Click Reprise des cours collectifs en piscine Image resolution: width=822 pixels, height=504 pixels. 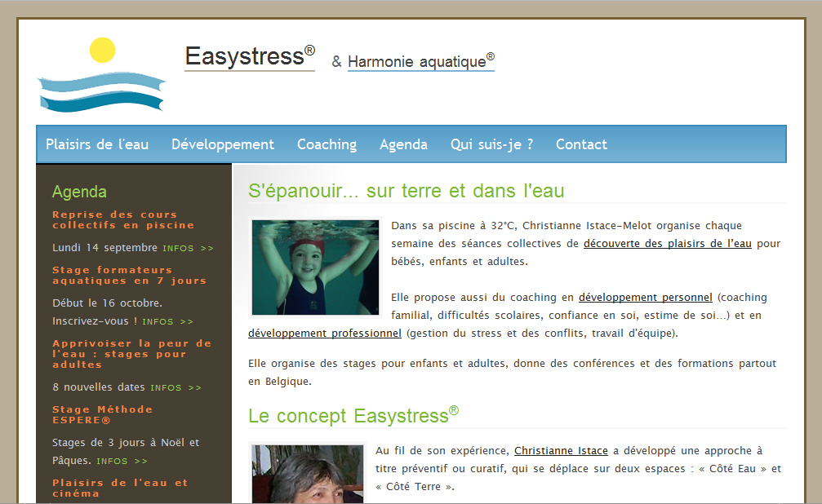[x=123, y=220]
